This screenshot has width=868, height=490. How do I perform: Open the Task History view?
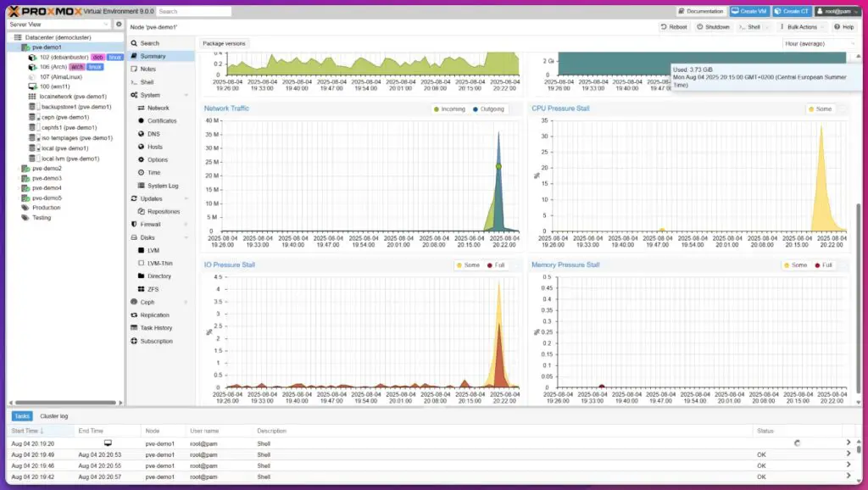[x=159, y=327]
